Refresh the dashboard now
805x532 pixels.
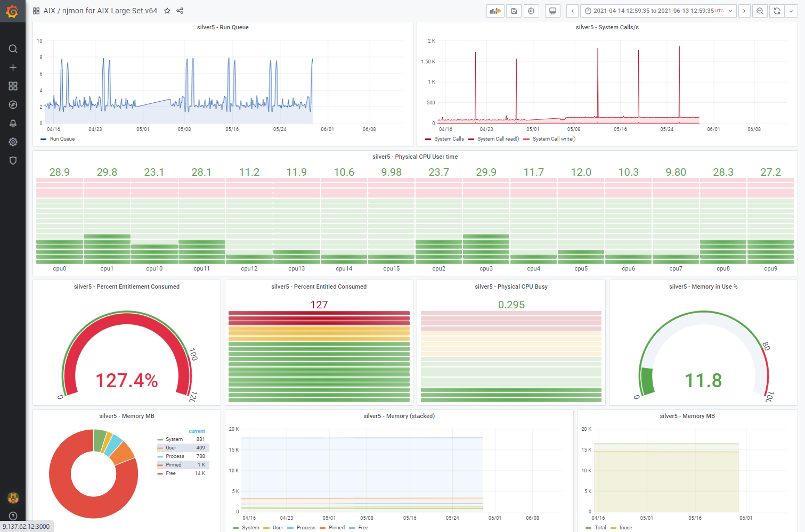(777, 11)
